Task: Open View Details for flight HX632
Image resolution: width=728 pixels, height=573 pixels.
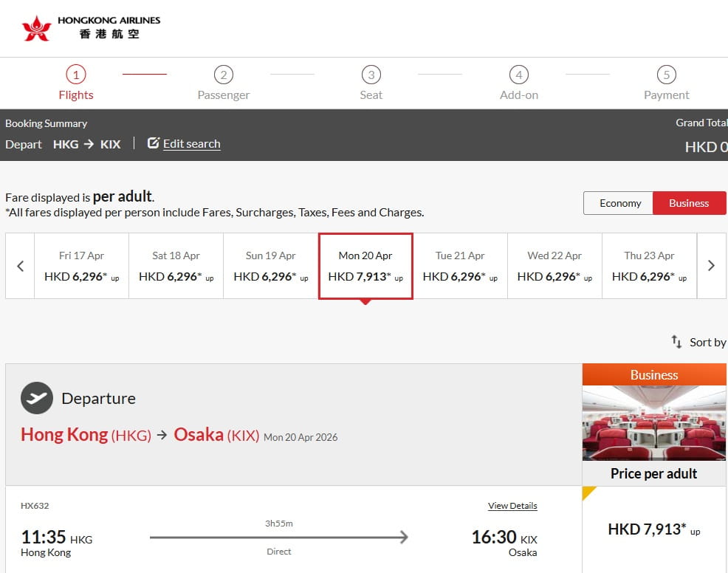Action: click(512, 505)
